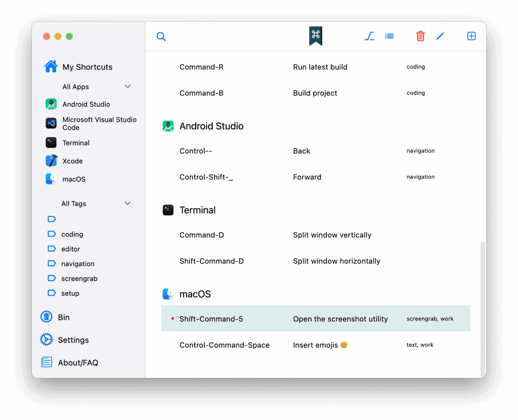Open the Settings gear icon
This screenshot has height=420, width=518.
pyautogui.click(x=46, y=340)
